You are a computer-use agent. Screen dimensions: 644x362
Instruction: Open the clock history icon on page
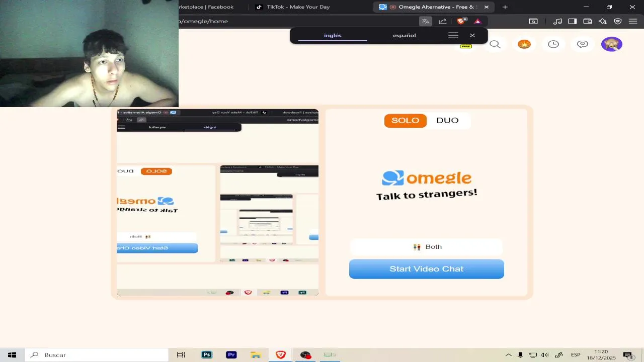(553, 44)
